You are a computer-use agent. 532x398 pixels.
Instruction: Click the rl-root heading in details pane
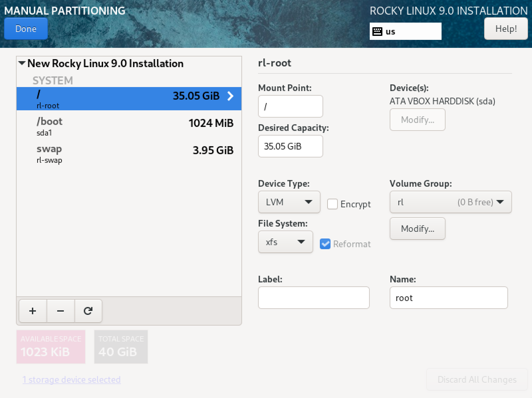275,63
